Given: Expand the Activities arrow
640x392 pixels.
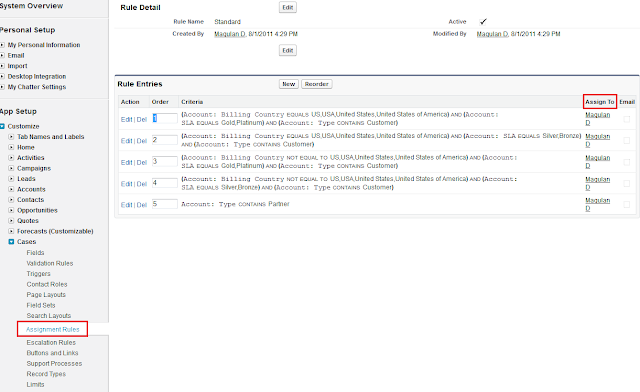Looking at the screenshot, I should (x=11, y=158).
